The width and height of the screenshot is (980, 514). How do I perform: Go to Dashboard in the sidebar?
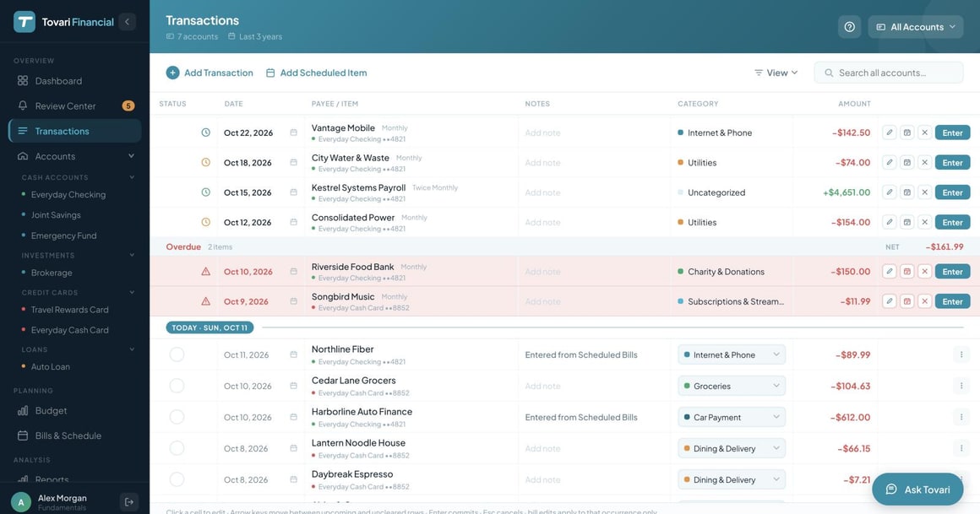[75, 80]
